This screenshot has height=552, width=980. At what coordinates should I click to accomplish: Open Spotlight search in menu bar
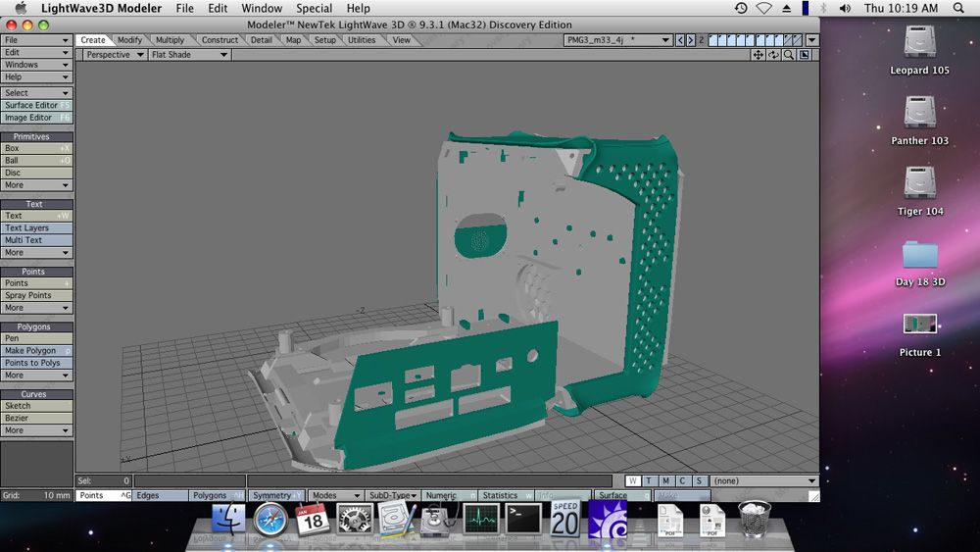[x=958, y=8]
